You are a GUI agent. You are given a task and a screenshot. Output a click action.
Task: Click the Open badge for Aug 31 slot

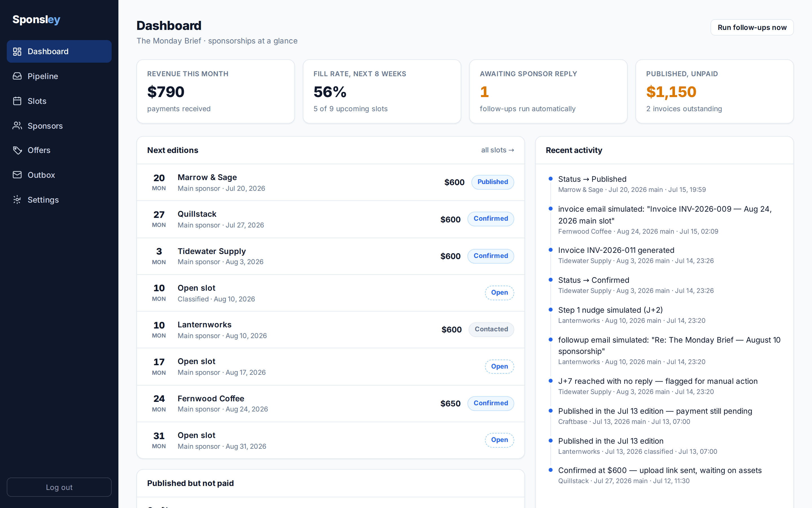pyautogui.click(x=499, y=440)
